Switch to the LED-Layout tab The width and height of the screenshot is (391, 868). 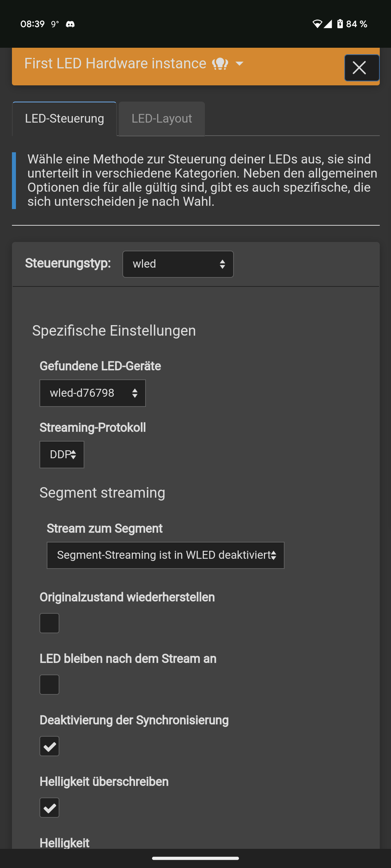pyautogui.click(x=161, y=119)
